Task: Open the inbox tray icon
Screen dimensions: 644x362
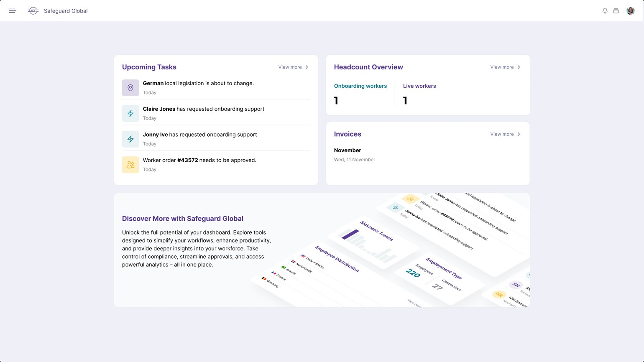Action: click(x=616, y=10)
